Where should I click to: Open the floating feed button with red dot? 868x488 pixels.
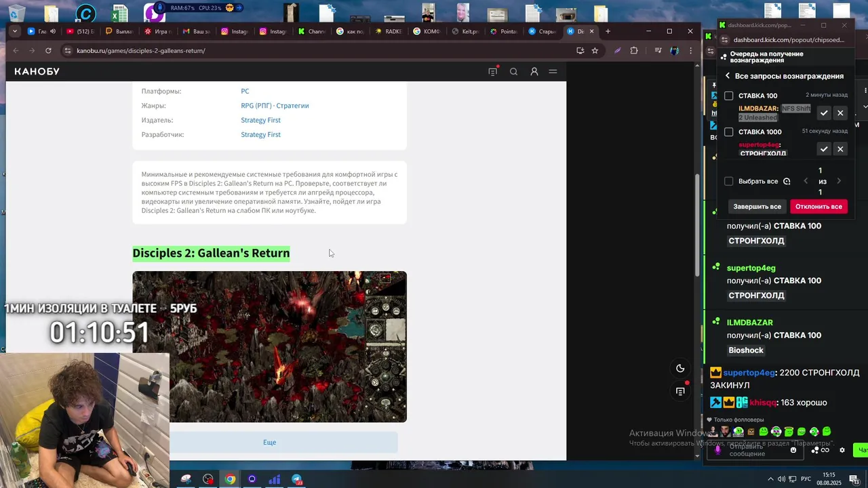680,391
